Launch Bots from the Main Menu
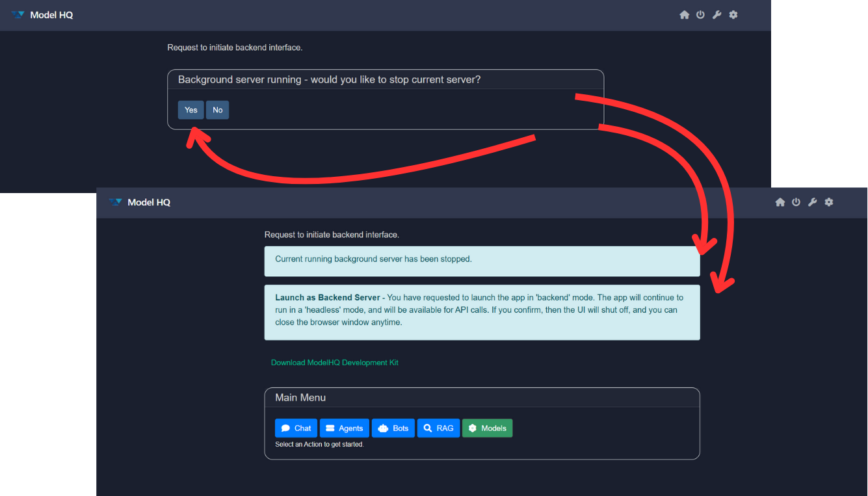 click(x=393, y=428)
